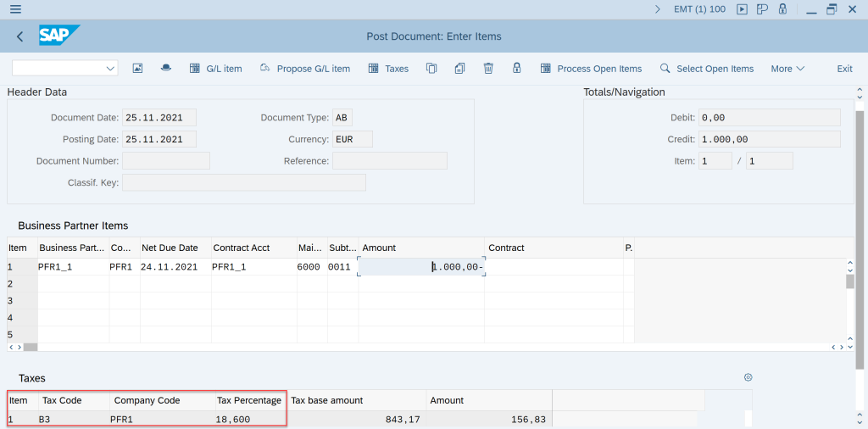The image size is (868, 429).
Task: Click the Amount cell 1.000,00-
Action: 422,267
